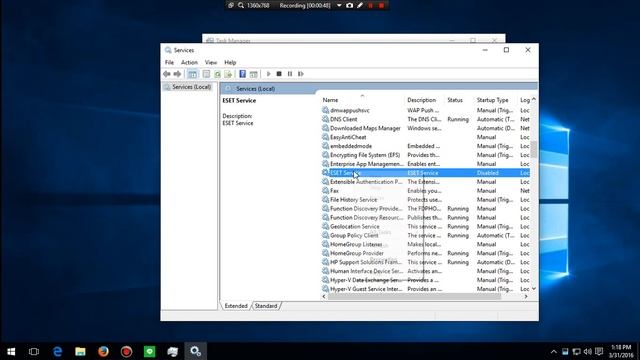The width and height of the screenshot is (640, 360).
Task: Select the embeddedmode service row
Action: point(425,146)
